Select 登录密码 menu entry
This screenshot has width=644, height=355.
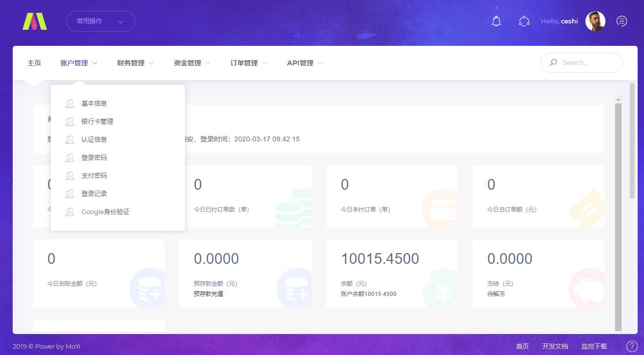point(94,158)
